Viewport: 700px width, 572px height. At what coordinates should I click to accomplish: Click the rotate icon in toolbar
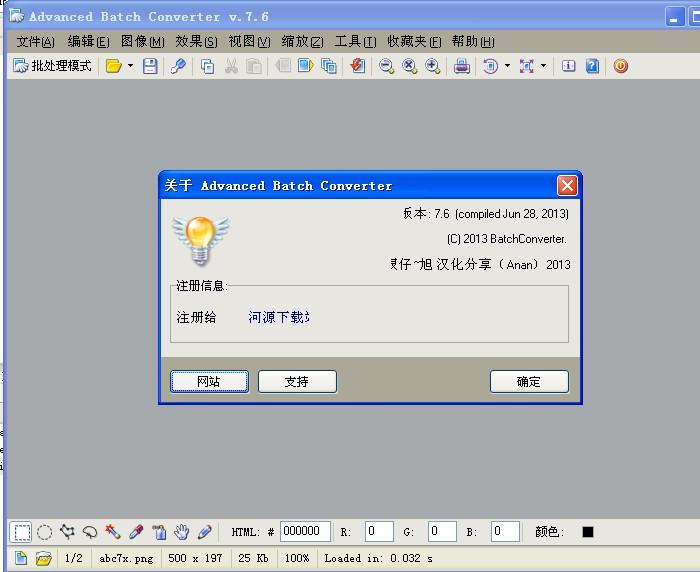click(490, 66)
